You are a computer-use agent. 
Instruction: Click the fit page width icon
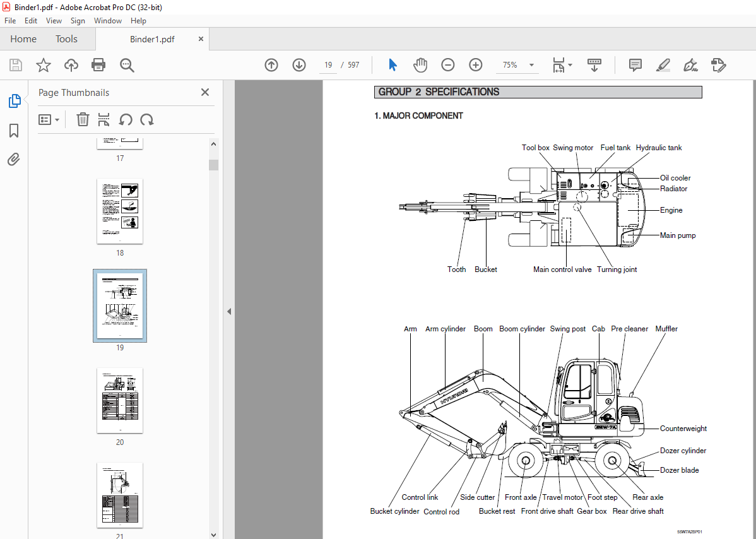tap(558, 65)
